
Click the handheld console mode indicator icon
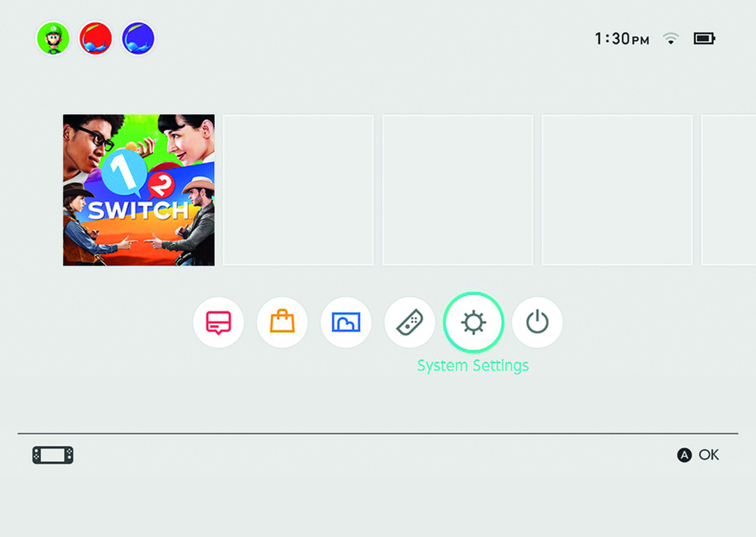click(x=53, y=455)
